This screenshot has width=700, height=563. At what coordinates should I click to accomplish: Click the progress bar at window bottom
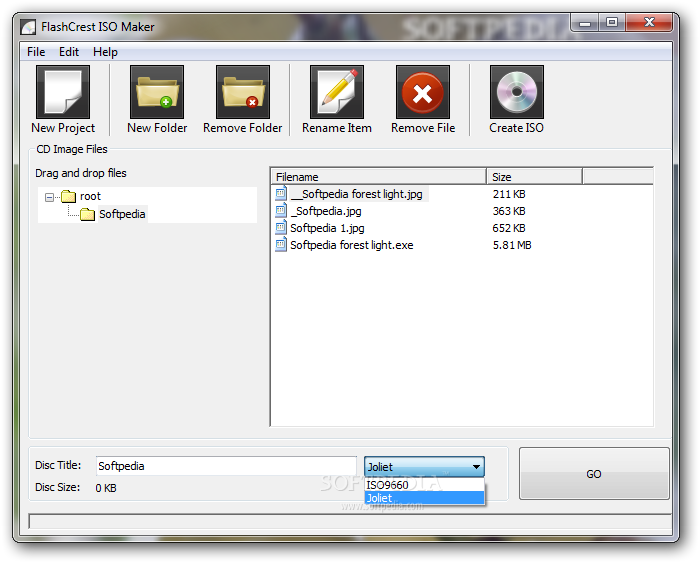[x=350, y=521]
